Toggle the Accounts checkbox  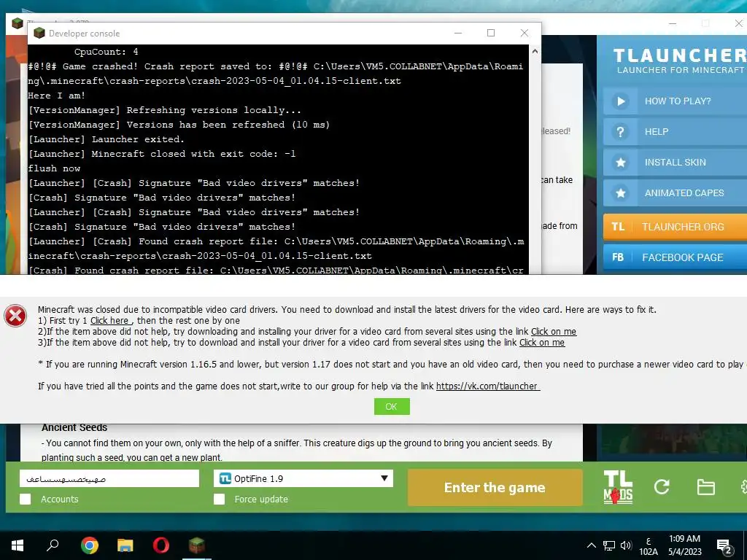coord(26,499)
